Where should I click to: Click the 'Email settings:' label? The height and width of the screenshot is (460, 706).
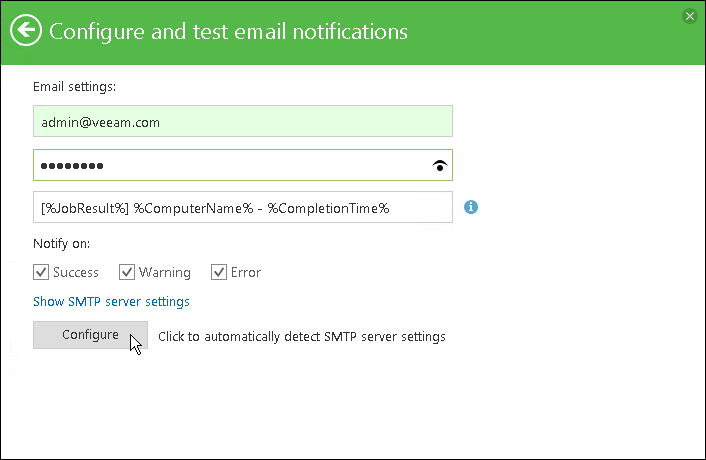pyautogui.click(x=74, y=87)
